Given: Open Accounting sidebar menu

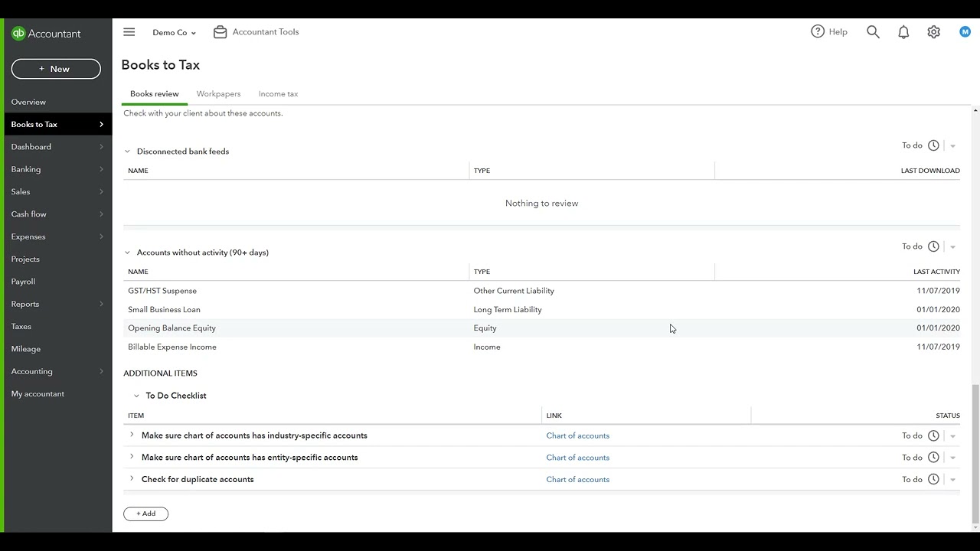Looking at the screenshot, I should [57, 371].
